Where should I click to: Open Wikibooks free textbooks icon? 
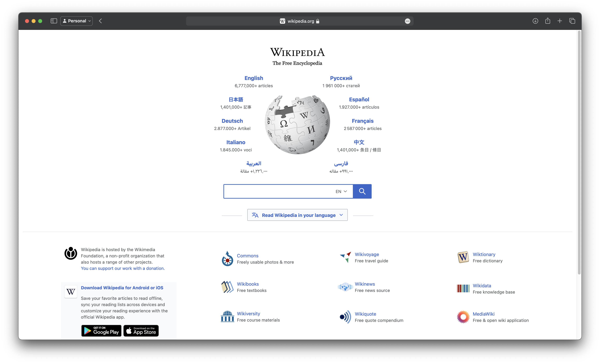[227, 287]
